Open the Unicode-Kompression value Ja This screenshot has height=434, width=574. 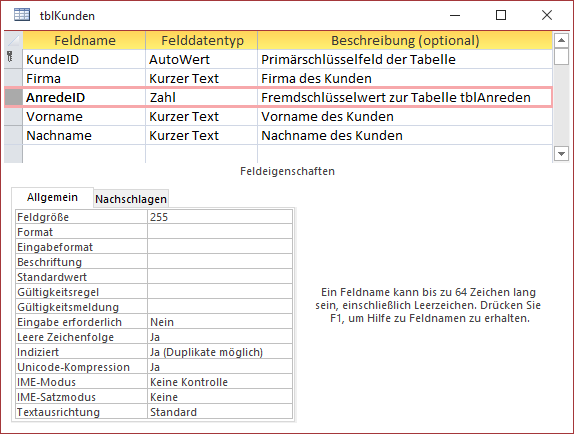[220, 367]
